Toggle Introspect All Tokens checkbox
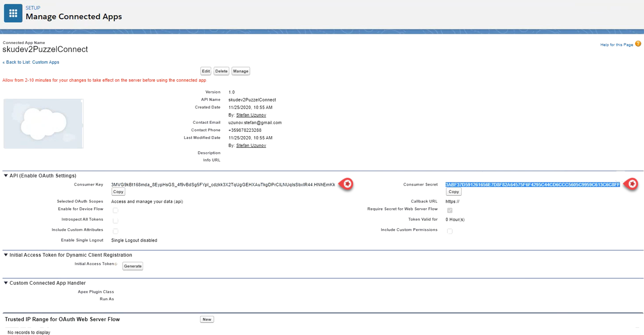 [116, 221]
